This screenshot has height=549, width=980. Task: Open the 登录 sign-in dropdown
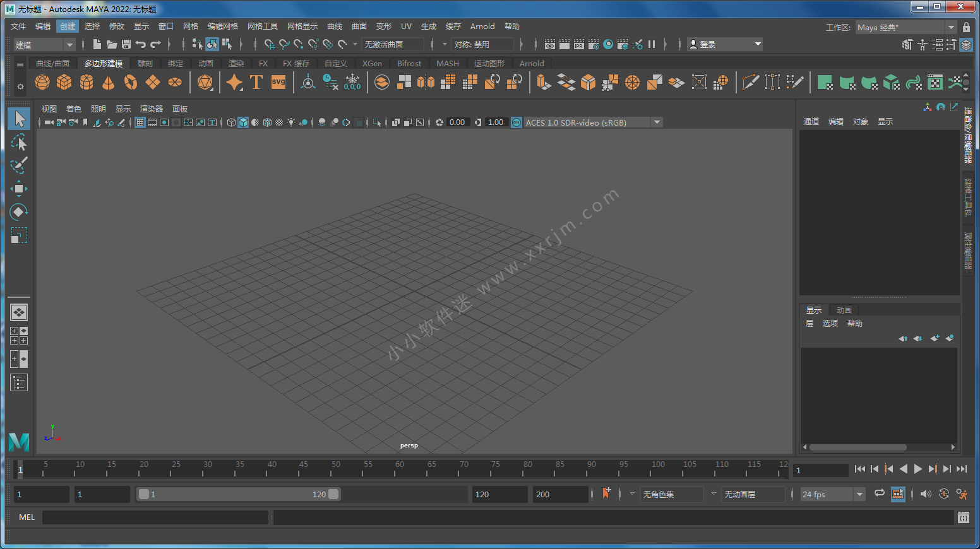(725, 44)
